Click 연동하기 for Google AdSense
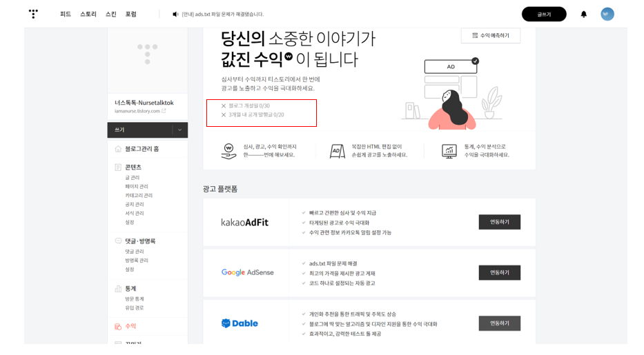The height and width of the screenshot is (355, 644). [x=500, y=272]
